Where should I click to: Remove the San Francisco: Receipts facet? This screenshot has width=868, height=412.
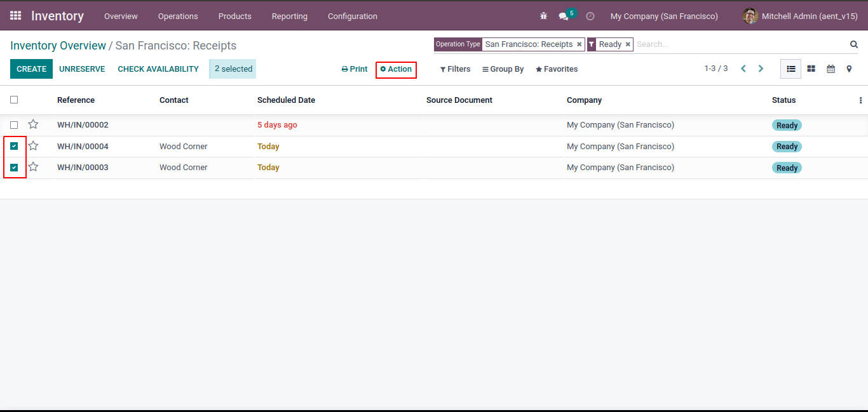click(x=579, y=44)
